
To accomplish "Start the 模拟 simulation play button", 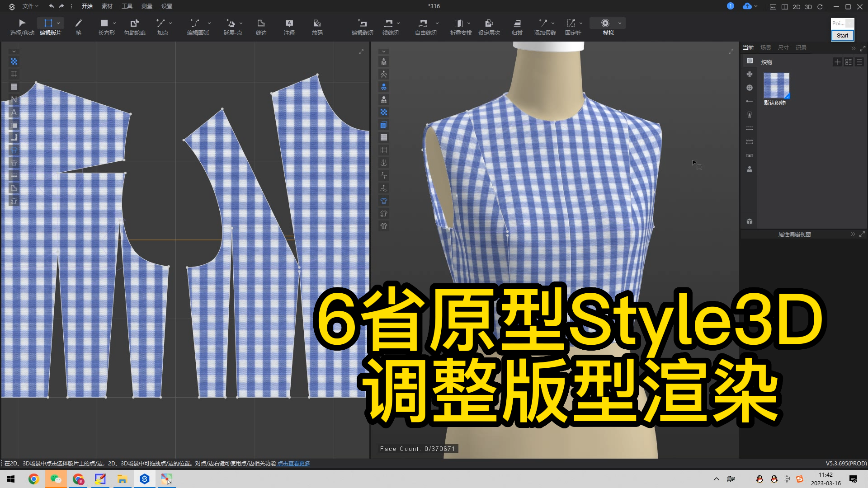I will pyautogui.click(x=605, y=23).
